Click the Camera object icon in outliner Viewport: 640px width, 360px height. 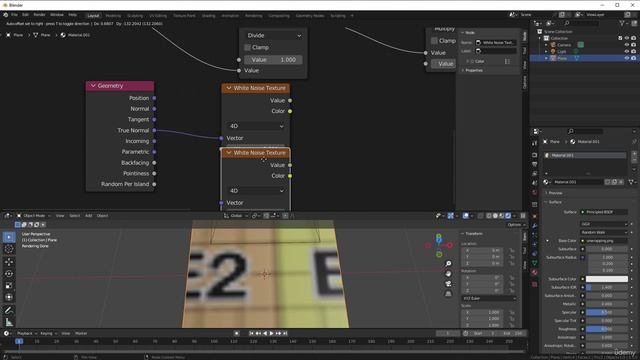553,45
